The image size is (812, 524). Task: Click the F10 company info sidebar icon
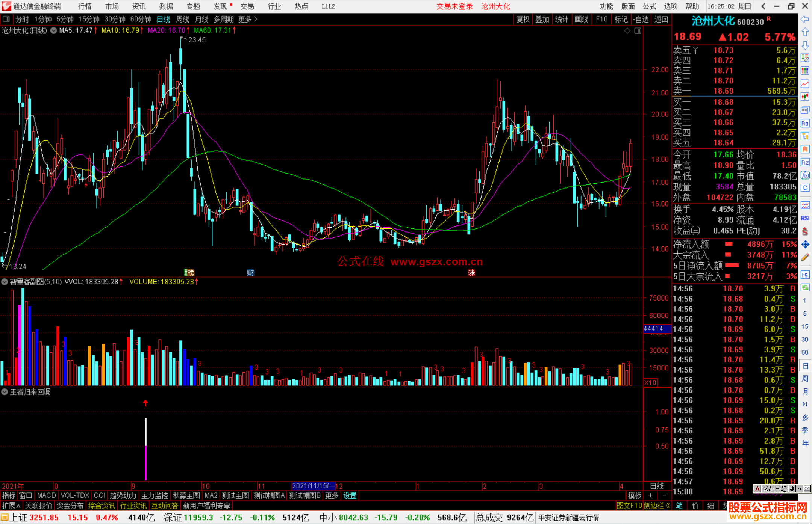point(805,123)
